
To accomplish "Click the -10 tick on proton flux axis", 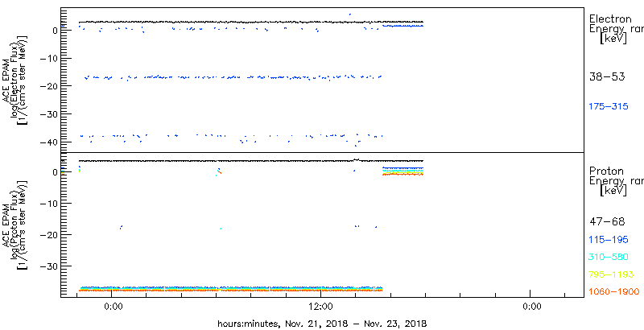I will coord(50,203).
